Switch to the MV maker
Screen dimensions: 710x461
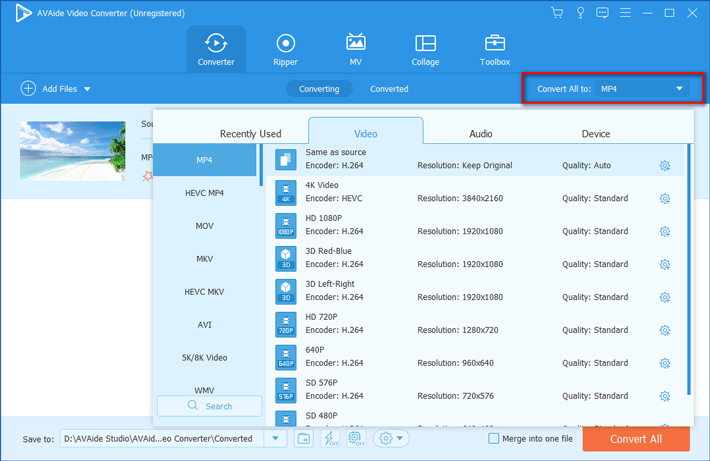tap(355, 49)
